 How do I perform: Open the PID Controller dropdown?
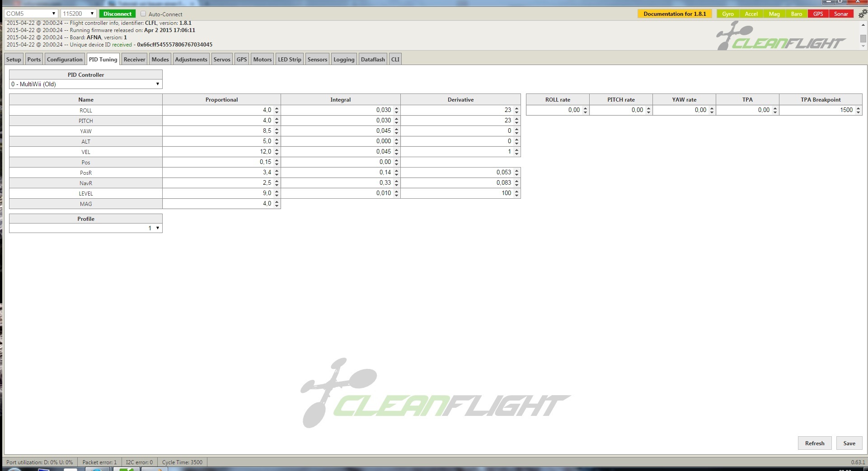[86, 84]
